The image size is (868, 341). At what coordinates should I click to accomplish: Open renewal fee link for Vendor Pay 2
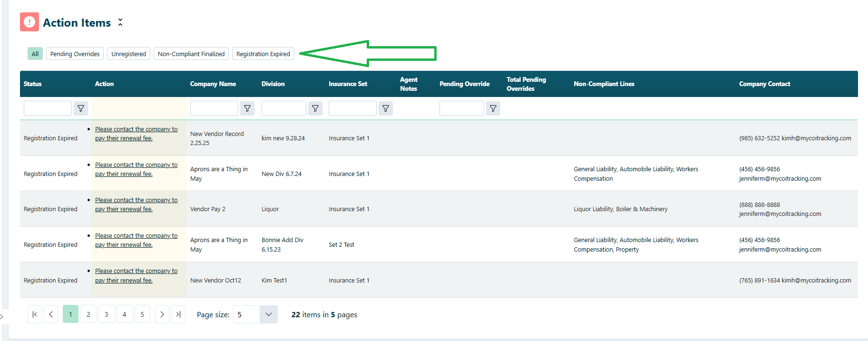136,205
